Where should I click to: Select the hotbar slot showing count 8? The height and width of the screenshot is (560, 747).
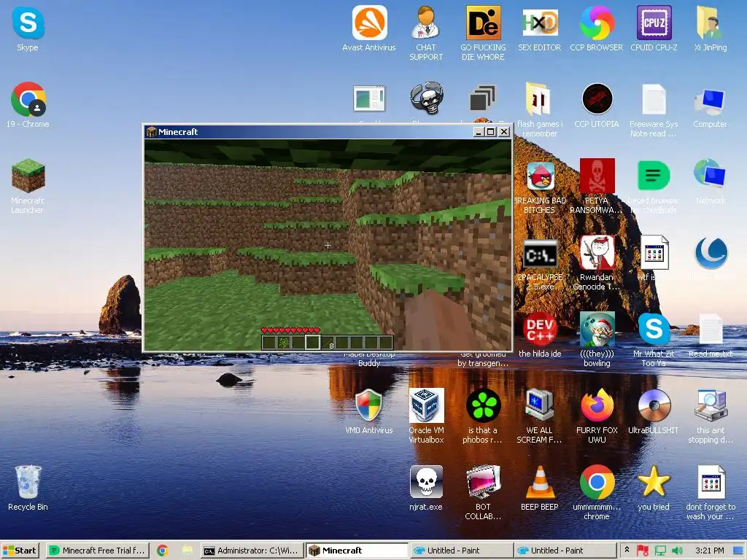point(328,343)
